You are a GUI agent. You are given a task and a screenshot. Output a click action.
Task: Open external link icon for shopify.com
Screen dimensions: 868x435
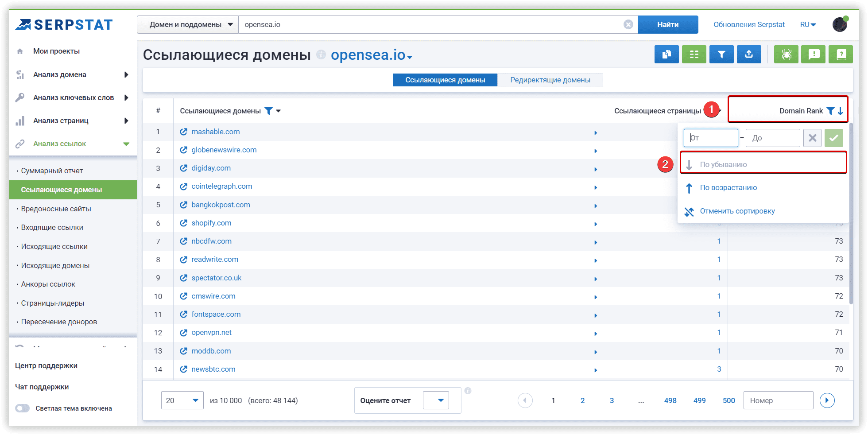coord(183,223)
